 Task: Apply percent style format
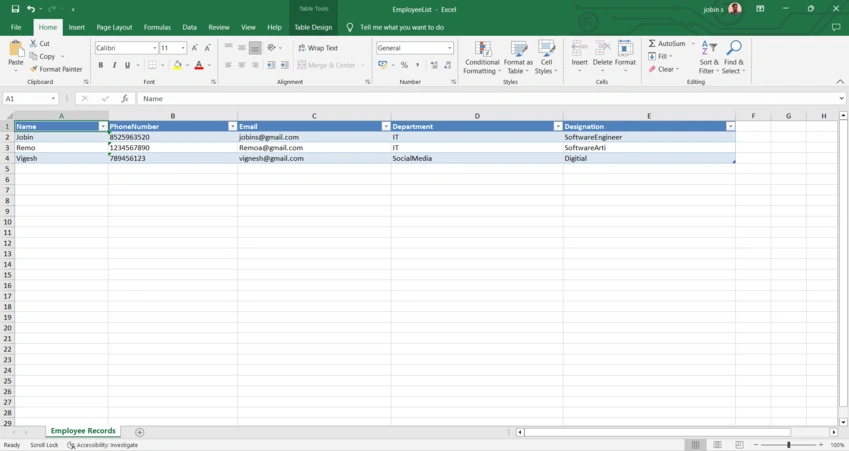click(404, 65)
